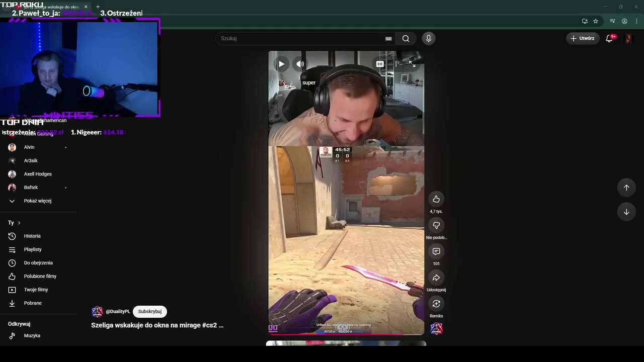Open Polubione filmy liked videos
The width and height of the screenshot is (644, 362).
(38, 276)
